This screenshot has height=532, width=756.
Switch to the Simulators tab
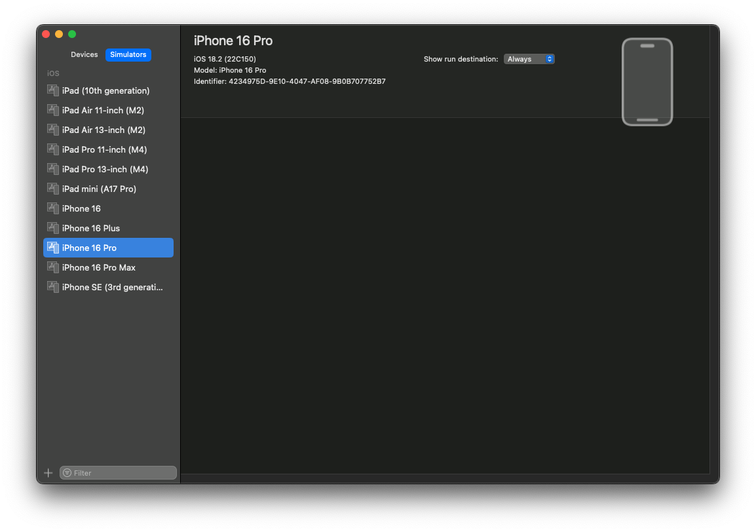pyautogui.click(x=128, y=54)
